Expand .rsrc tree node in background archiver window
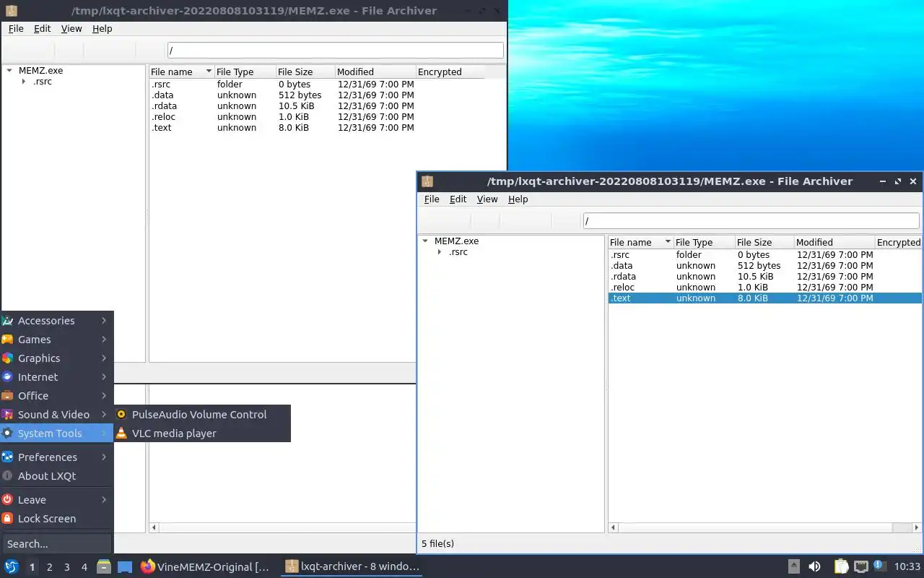The width and height of the screenshot is (924, 578). (x=24, y=82)
